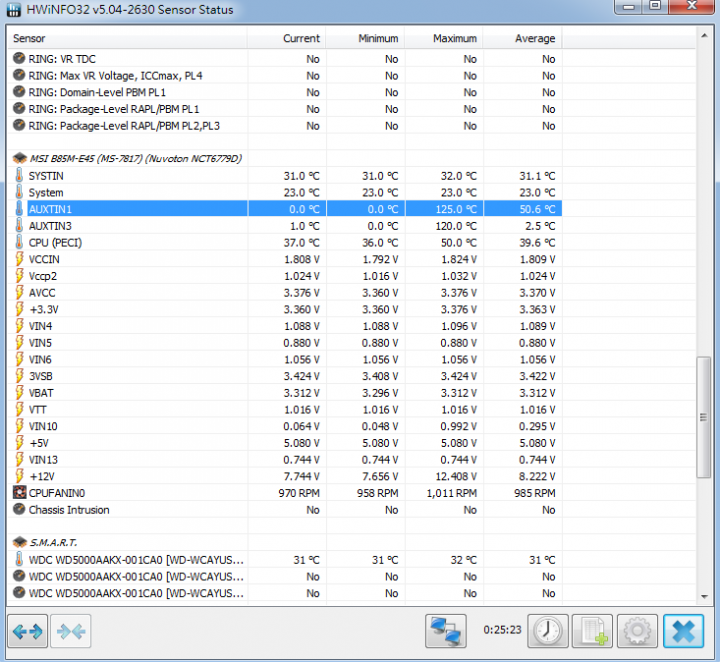Select the Vccp2 sensor row

285,276
